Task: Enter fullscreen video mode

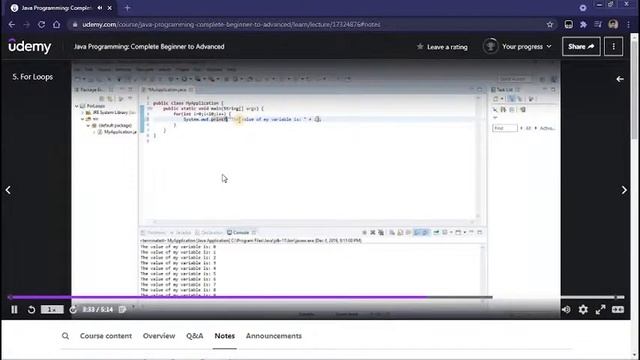Action: coord(600,310)
